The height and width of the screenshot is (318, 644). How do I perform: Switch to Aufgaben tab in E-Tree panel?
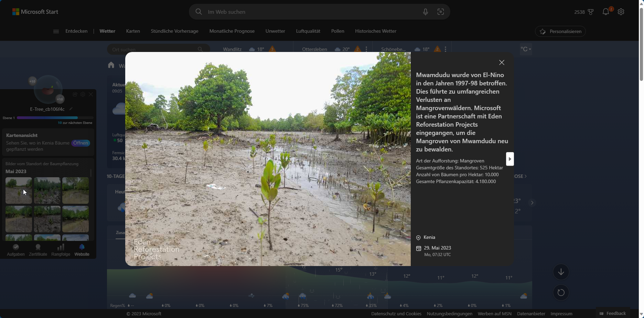coord(16,250)
